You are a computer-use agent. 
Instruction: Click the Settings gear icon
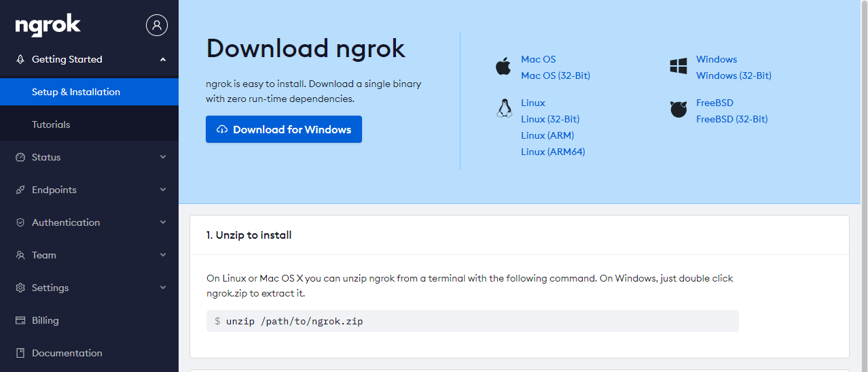(20, 288)
